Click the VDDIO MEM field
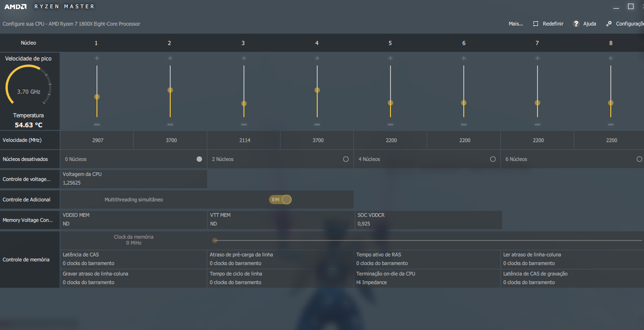Image resolution: width=644 pixels, height=330 pixels. click(x=134, y=220)
